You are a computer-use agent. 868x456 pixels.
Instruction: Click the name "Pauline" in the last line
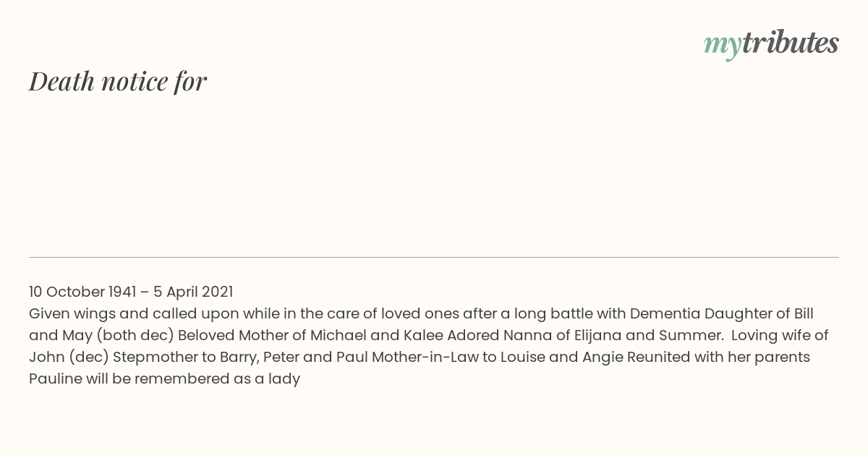54,379
